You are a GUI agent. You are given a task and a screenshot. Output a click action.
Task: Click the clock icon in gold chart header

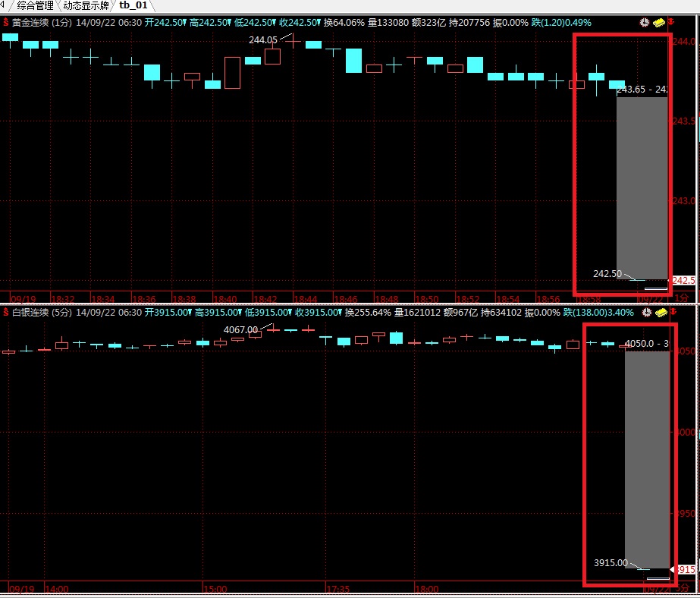point(645,23)
